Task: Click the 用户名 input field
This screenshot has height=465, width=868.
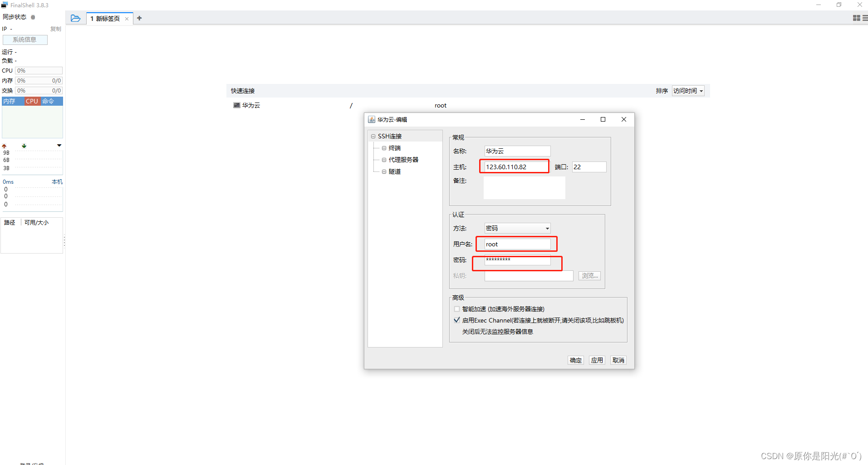Action: pos(517,244)
